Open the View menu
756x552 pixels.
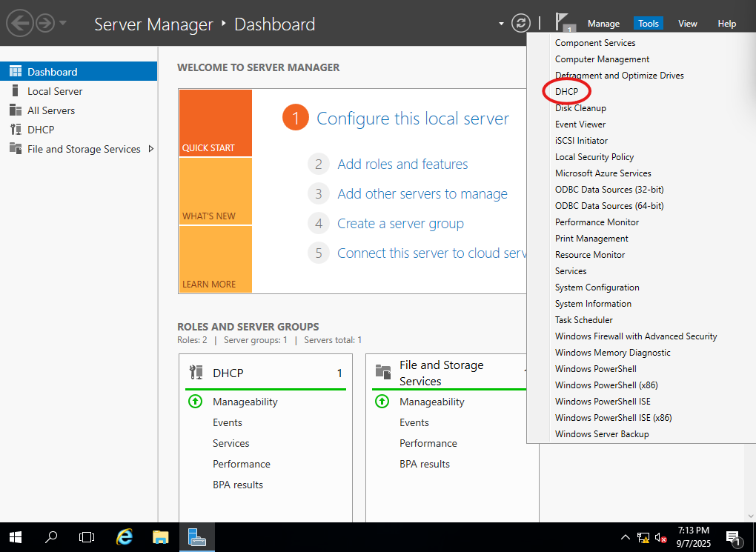click(x=688, y=24)
